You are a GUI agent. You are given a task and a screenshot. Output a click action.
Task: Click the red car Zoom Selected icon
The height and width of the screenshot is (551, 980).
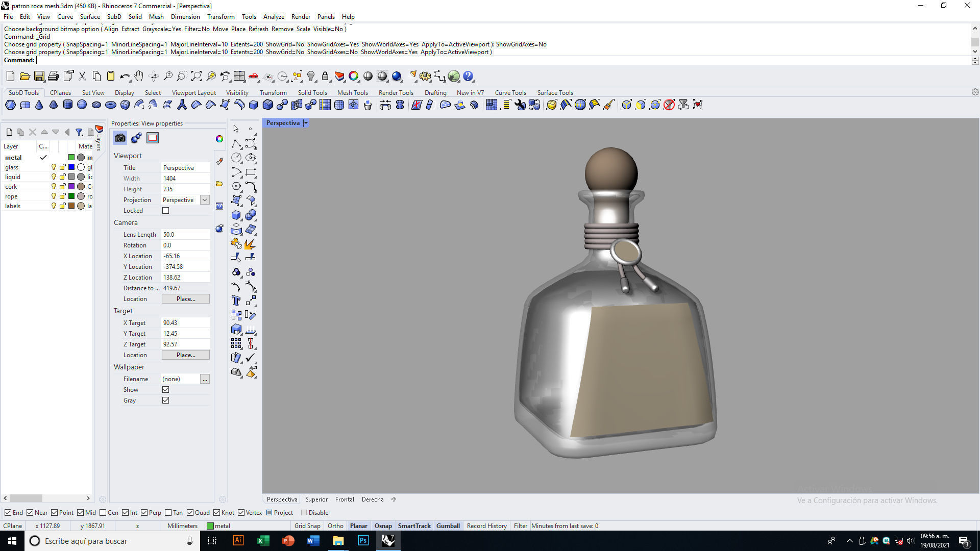tap(254, 77)
